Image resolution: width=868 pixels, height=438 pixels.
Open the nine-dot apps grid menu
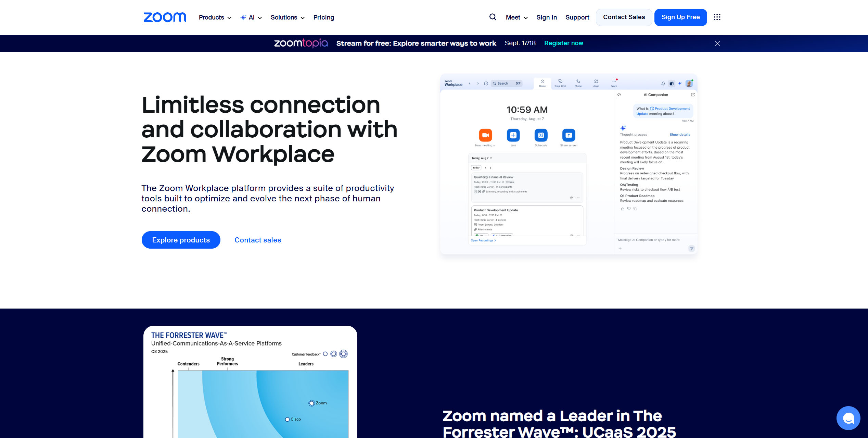click(x=717, y=17)
